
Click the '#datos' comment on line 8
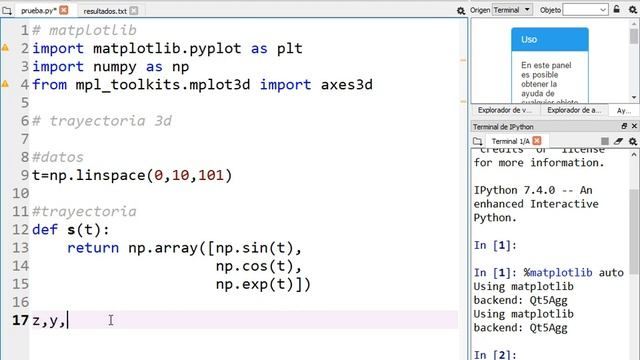(58, 157)
